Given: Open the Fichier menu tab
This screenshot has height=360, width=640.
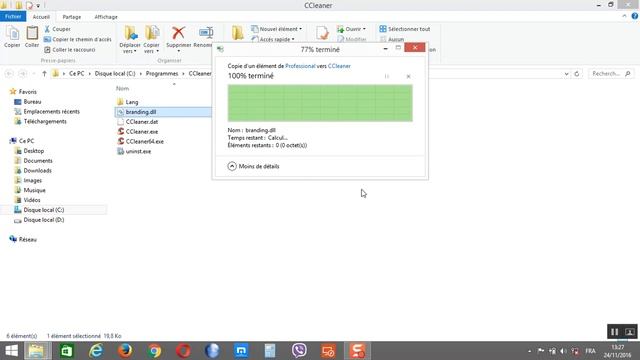Looking at the screenshot, I should [x=13, y=17].
